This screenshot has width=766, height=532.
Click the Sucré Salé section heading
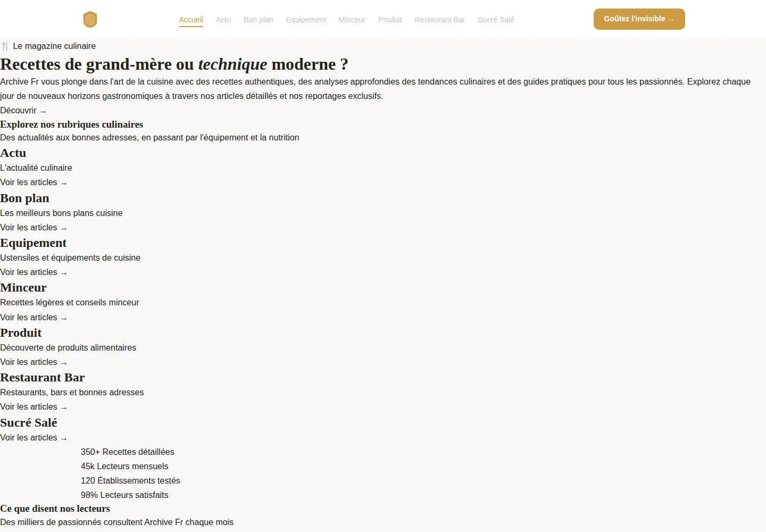tap(29, 423)
